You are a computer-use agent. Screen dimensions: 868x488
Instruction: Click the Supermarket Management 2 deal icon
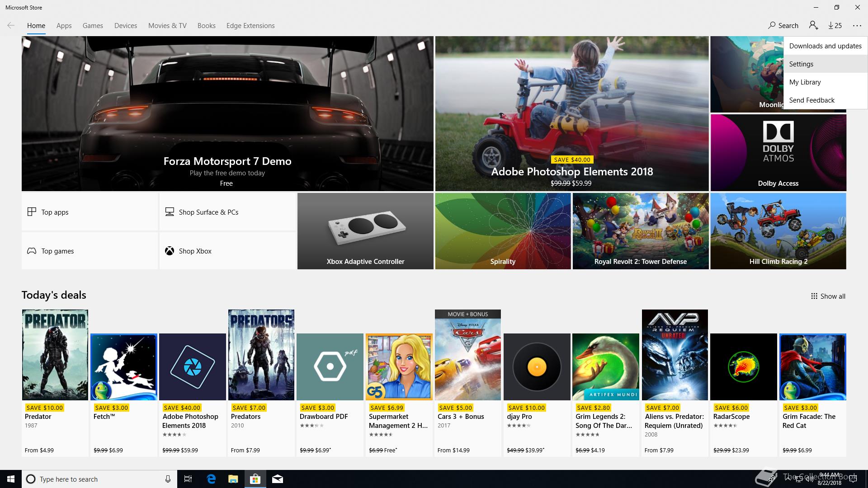pos(399,367)
